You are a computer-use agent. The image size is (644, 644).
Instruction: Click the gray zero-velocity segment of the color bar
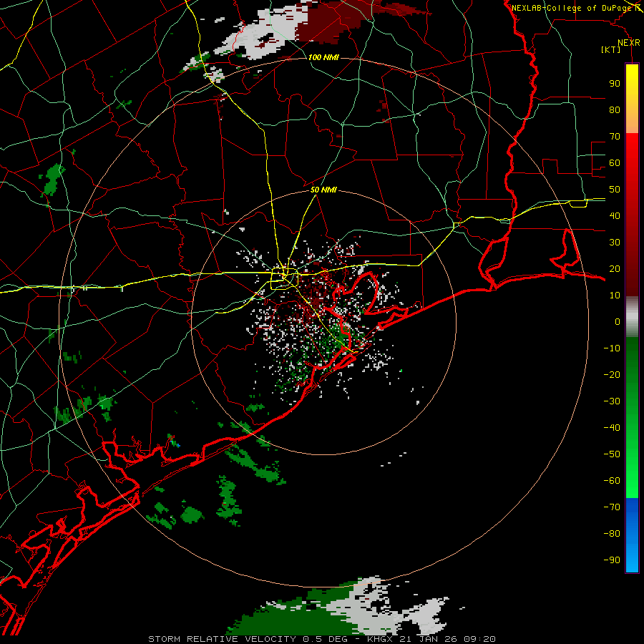(632, 317)
